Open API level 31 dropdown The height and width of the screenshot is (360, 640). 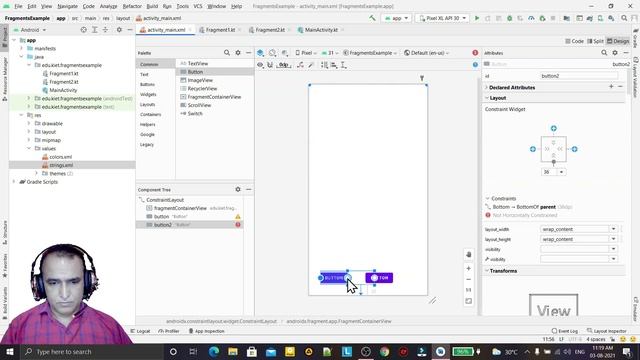pyautogui.click(x=330, y=53)
